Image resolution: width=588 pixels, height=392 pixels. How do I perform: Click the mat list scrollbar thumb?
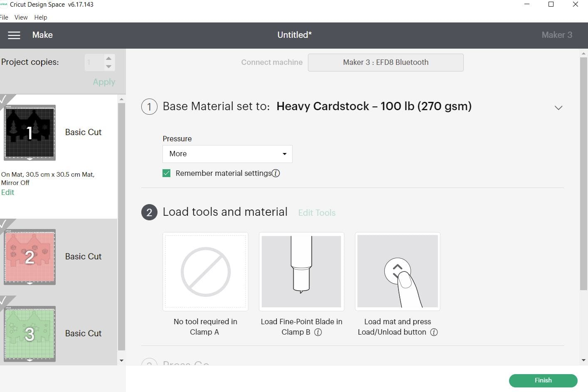121,227
